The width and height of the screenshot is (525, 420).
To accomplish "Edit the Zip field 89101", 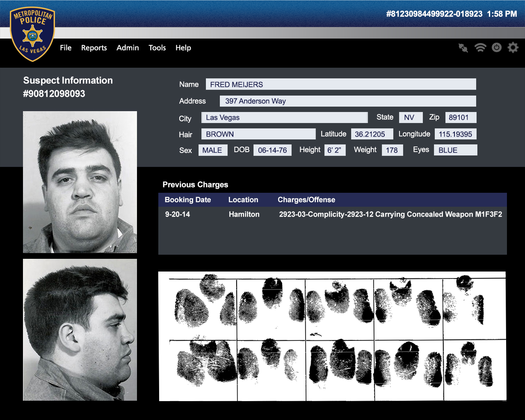I will pos(461,118).
